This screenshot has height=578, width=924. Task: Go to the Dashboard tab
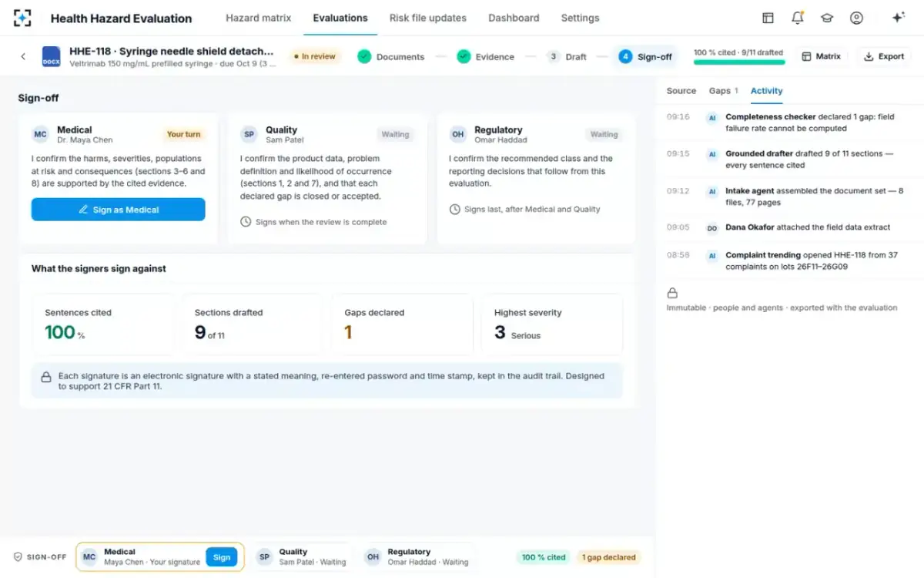(514, 18)
